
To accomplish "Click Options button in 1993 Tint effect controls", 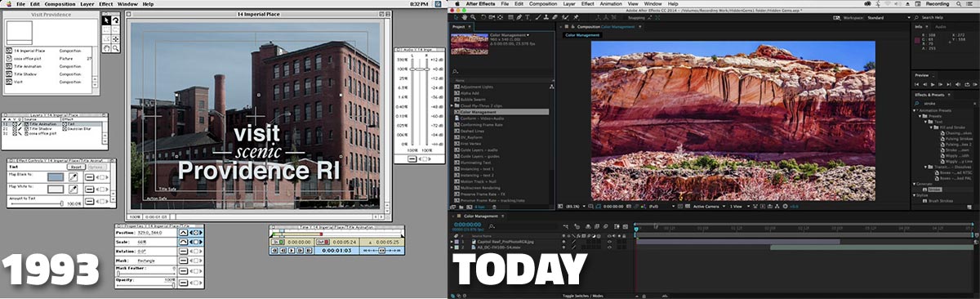I will (96, 167).
